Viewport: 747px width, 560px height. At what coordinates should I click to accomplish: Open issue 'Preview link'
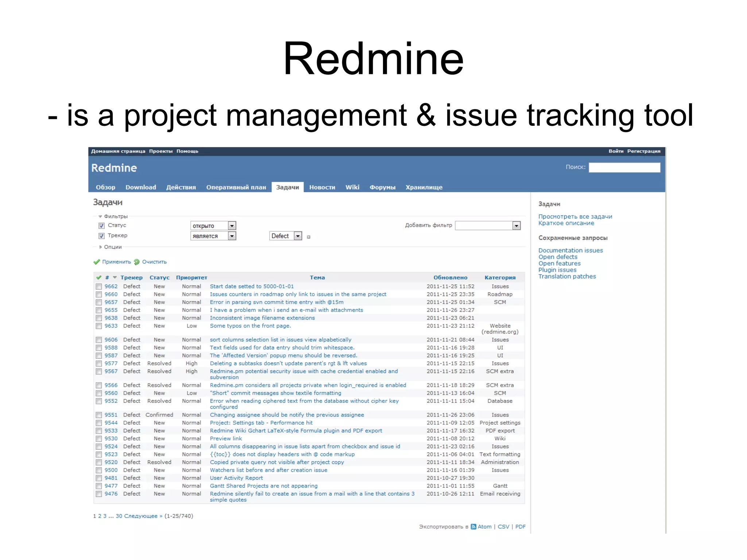226,439
